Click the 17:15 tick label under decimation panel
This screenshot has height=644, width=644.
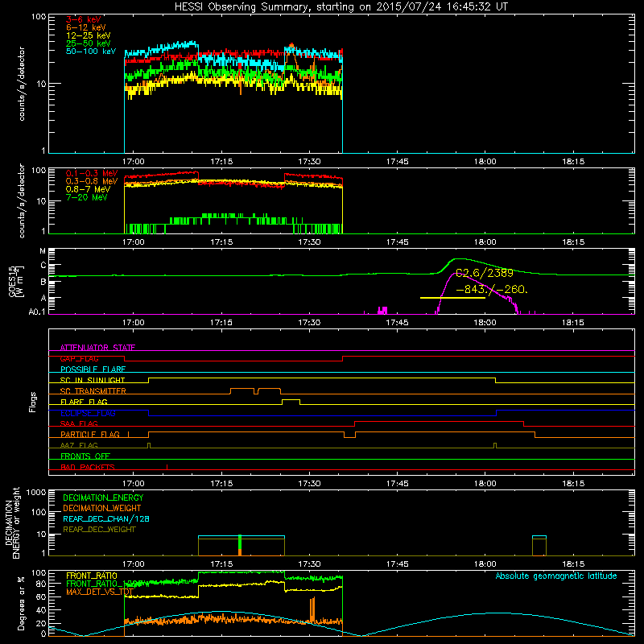[221, 564]
